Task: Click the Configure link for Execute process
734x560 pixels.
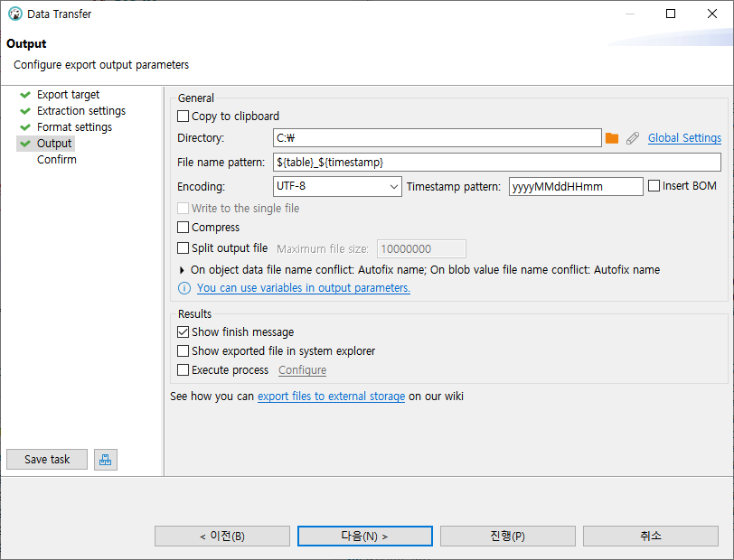Action: (x=303, y=370)
